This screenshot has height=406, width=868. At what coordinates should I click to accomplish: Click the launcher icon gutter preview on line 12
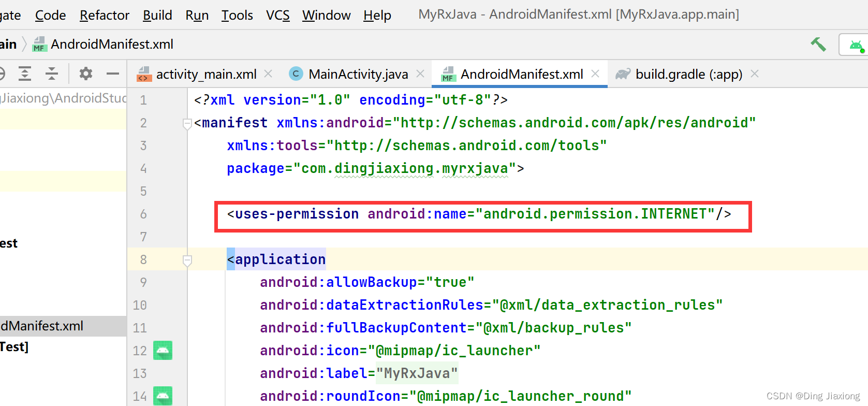[163, 351]
